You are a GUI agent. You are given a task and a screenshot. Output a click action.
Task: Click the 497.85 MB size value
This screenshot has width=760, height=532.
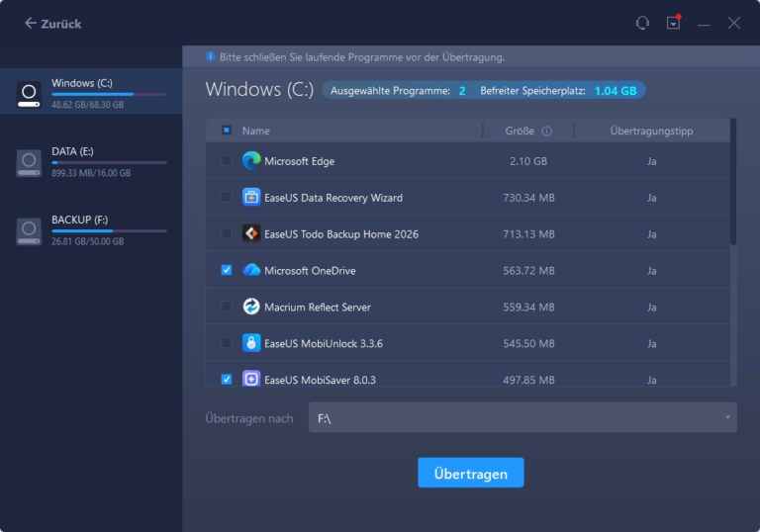click(528, 380)
